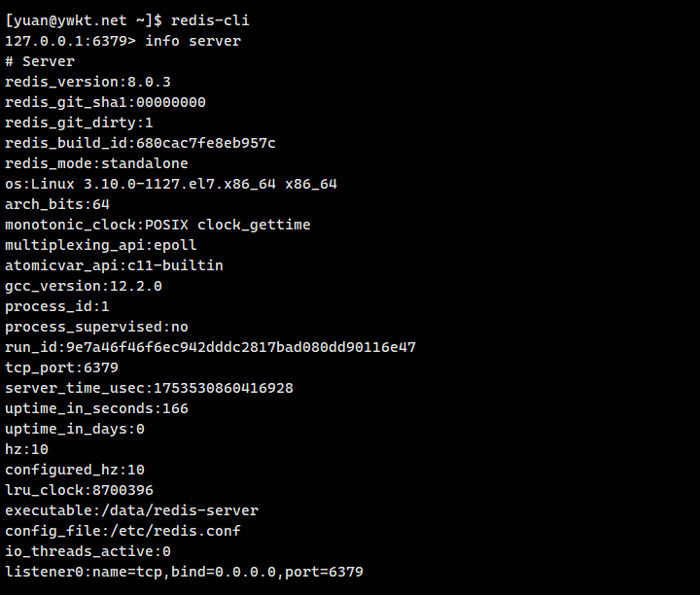This screenshot has width=700, height=595.
Task: Click the redis_version:8.0.3 line
Action: click(87, 82)
